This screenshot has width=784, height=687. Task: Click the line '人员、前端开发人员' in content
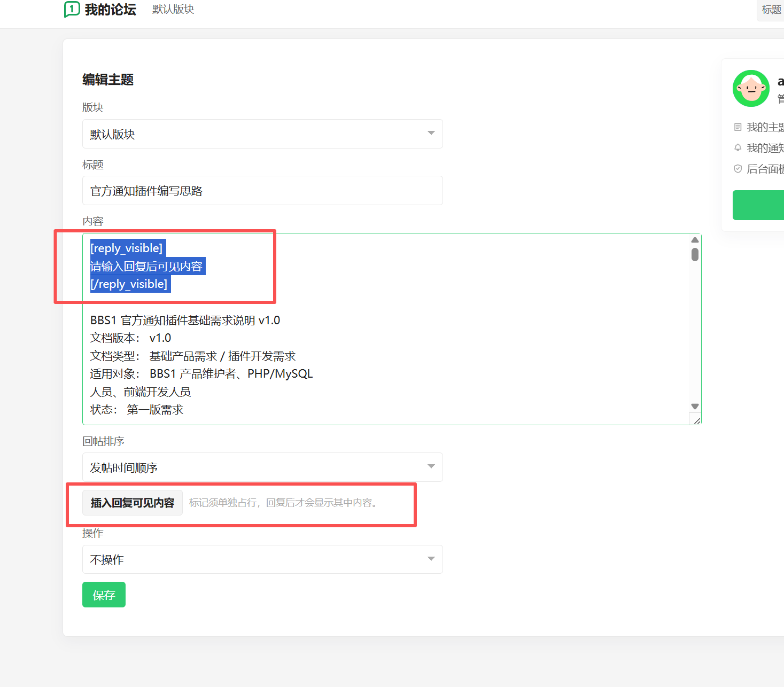[141, 392]
